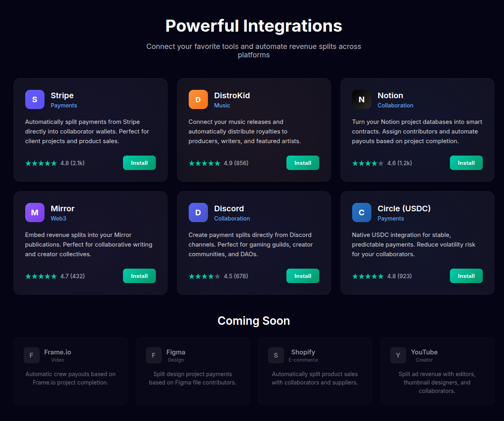The height and width of the screenshot is (421, 504).
Task: Click the DistroKid orange D icon
Action: pos(198,99)
